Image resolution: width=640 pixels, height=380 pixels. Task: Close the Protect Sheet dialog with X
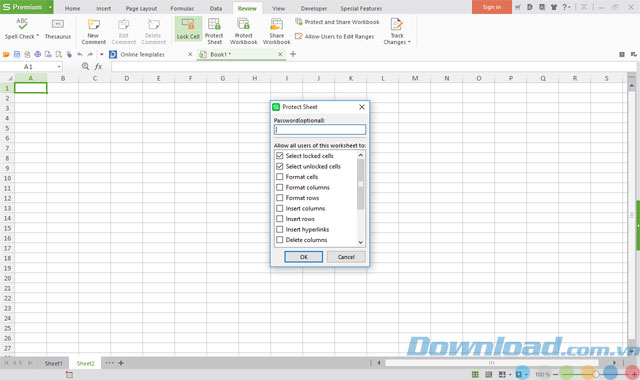click(x=362, y=107)
